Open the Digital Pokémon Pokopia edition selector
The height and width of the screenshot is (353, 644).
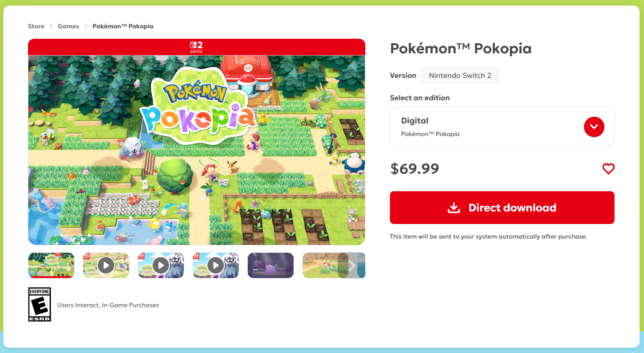coord(502,127)
